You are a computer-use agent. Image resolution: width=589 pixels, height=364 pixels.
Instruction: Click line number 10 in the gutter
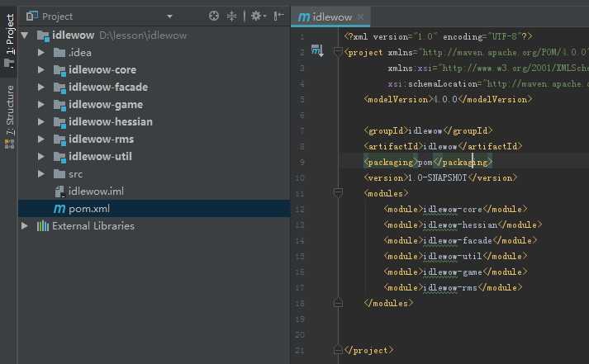click(x=300, y=177)
